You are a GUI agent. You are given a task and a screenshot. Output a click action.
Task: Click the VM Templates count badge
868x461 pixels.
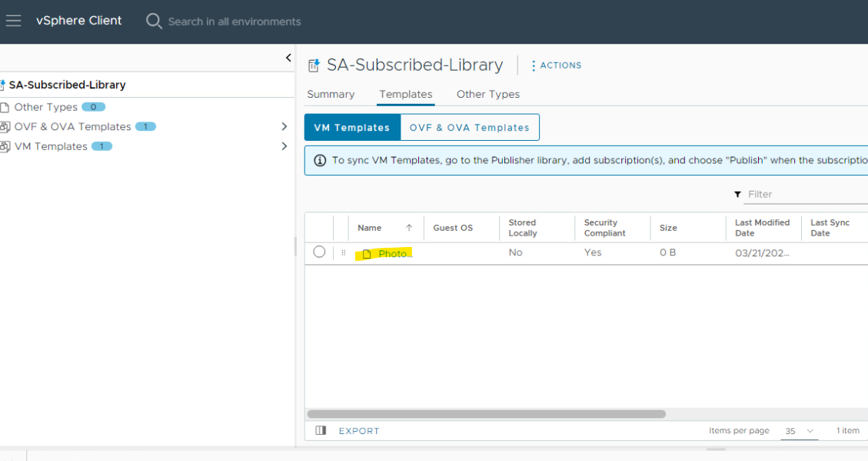point(101,146)
